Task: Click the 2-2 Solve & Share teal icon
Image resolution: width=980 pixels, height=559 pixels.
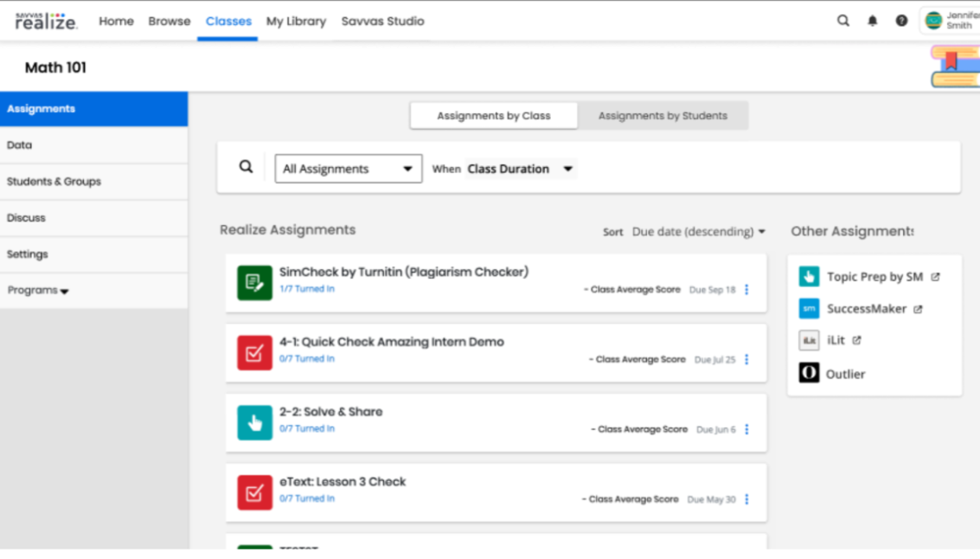Action: [x=254, y=422]
